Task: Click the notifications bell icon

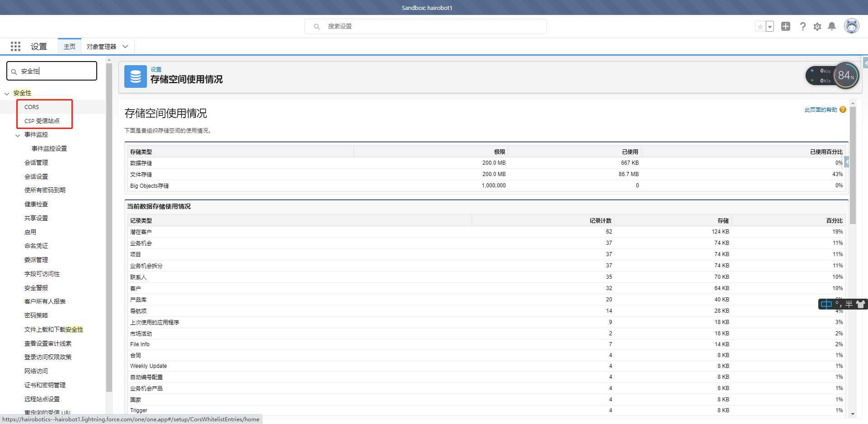Action: [832, 26]
